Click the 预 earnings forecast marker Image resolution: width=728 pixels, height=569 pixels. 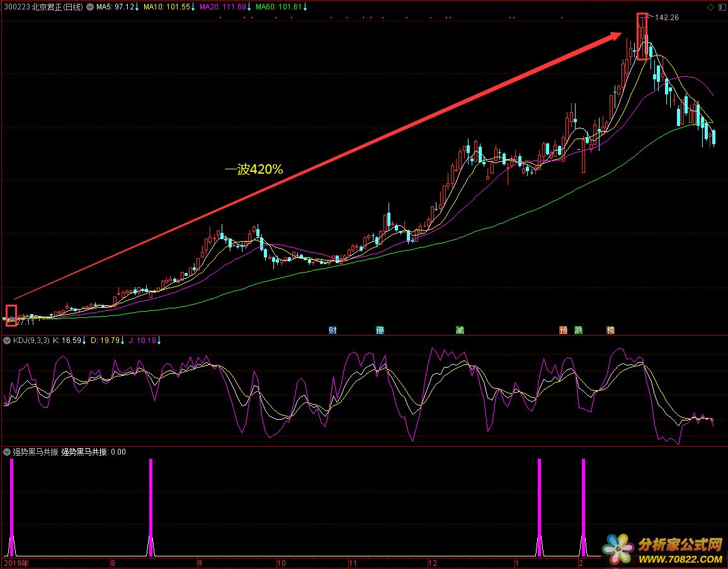tap(563, 330)
